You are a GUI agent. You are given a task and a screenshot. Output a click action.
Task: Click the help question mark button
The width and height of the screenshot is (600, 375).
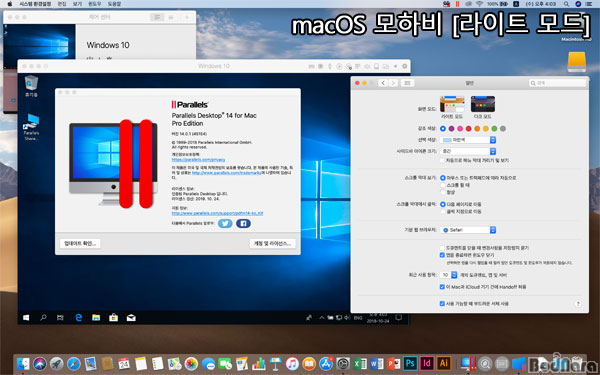pyautogui.click(x=578, y=304)
